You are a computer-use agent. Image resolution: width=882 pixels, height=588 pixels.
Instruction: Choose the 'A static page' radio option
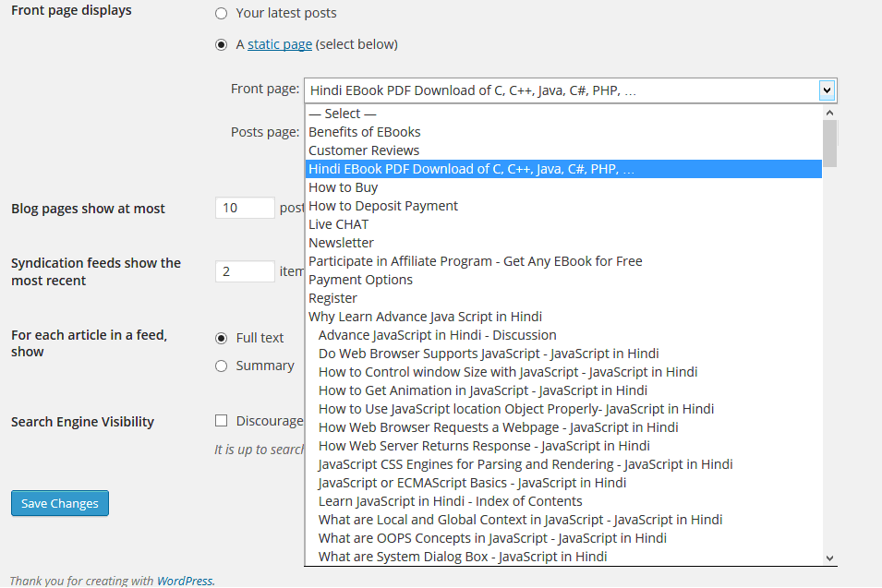pos(221,44)
